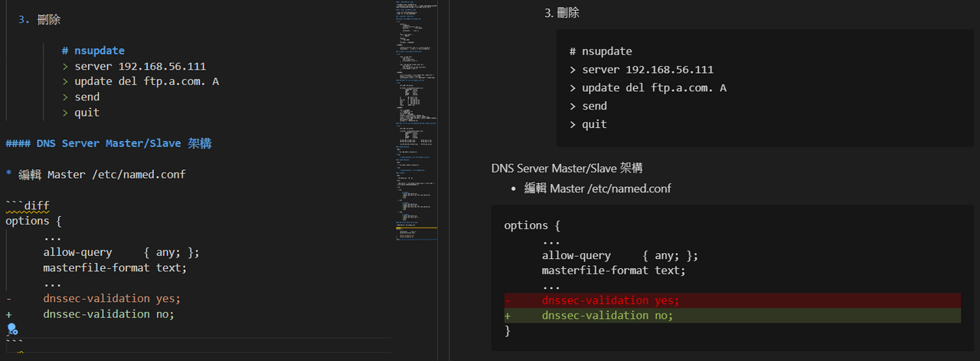Image resolution: width=980 pixels, height=361 pixels.
Task: Click '3. 刪除' item in the preview pane
Action: click(562, 12)
